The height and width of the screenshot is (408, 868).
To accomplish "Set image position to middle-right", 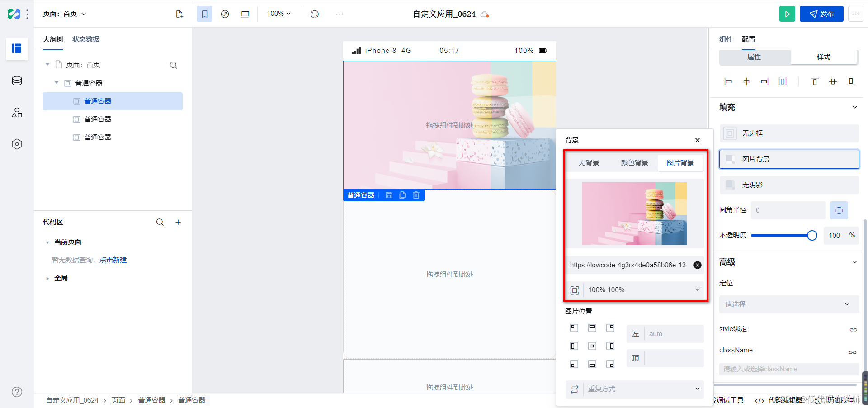I will tap(610, 346).
